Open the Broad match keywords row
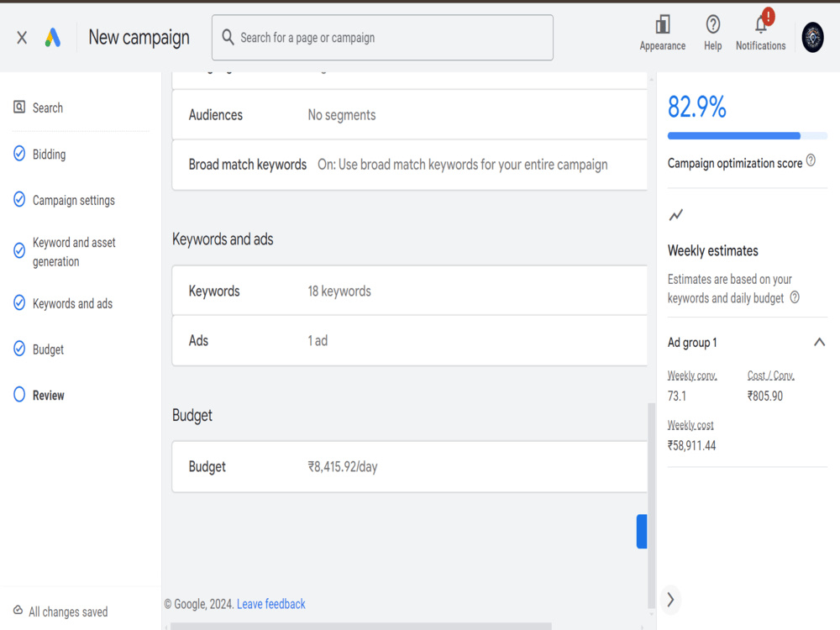The width and height of the screenshot is (840, 630). click(409, 165)
